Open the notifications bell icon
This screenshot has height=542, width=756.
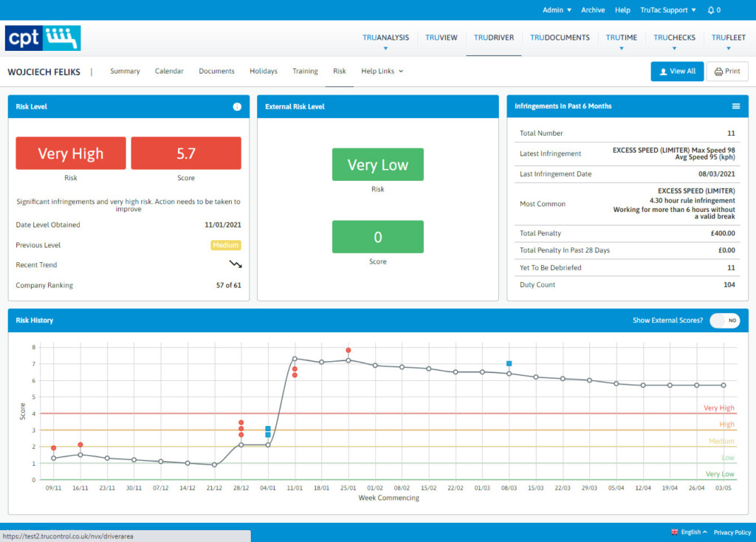pos(711,10)
